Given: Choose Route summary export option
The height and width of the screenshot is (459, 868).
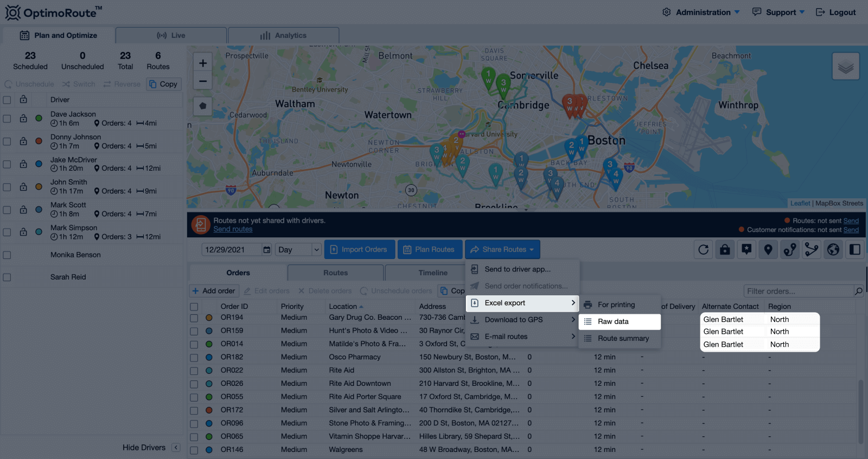Looking at the screenshot, I should click(620, 338).
